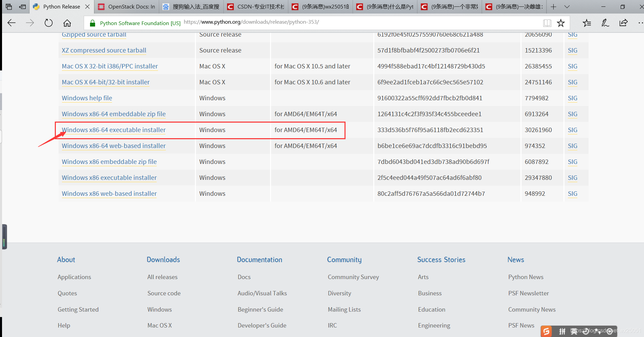Switch to the CSDN-专业IT技术 tab

tap(256, 7)
